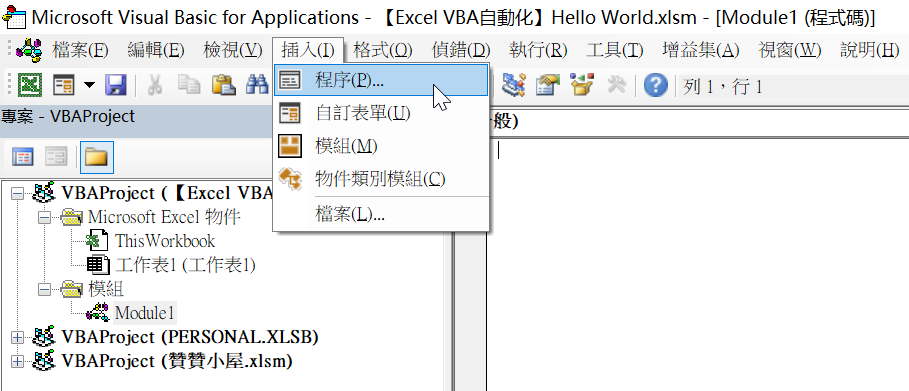Choose 自訂表單(U) from the insert menu
Image resolution: width=909 pixels, height=391 pixels.
[380, 113]
